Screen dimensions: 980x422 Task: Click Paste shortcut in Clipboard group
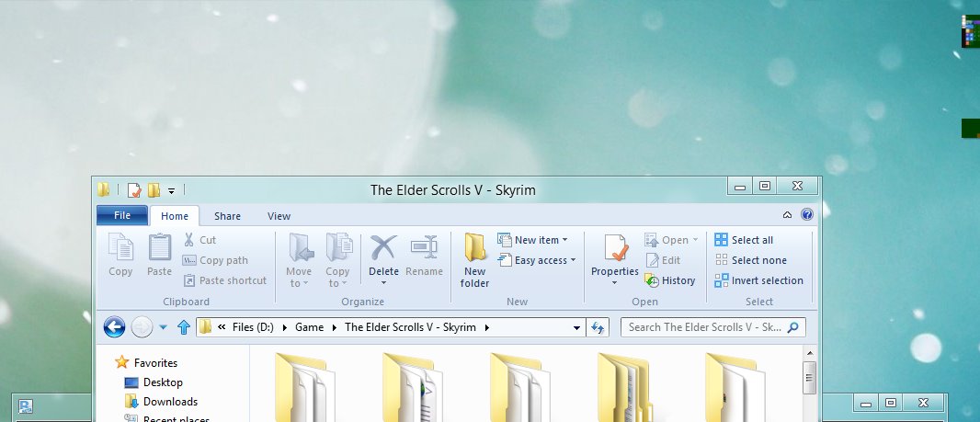(x=224, y=280)
